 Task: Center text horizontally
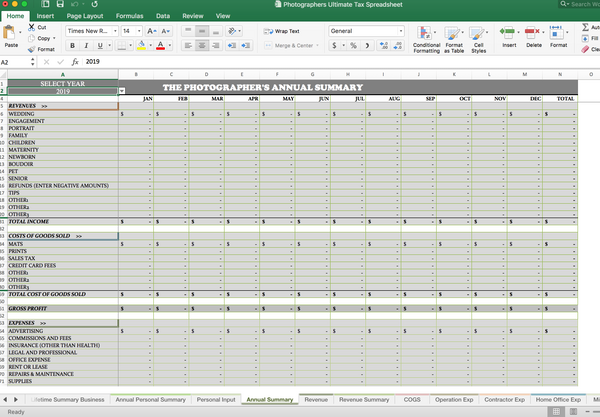coord(202,46)
